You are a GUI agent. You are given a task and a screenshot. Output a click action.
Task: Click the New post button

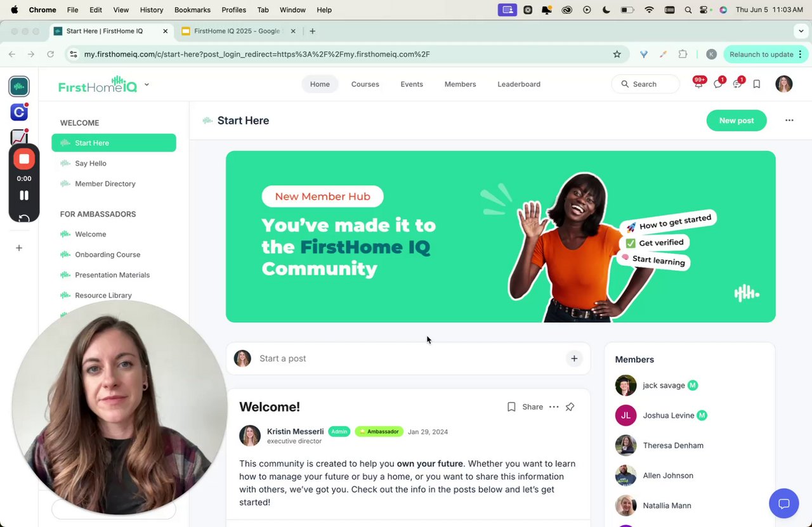pos(737,120)
